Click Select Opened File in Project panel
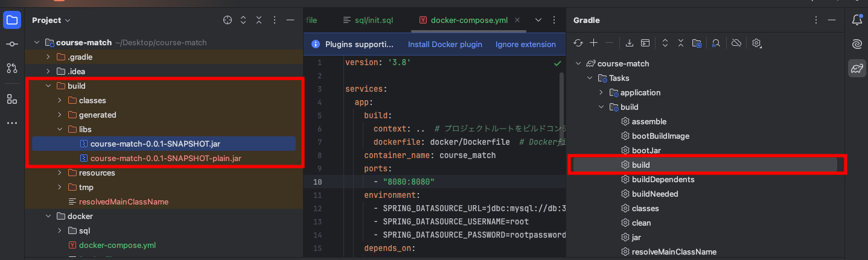Screen dimensions: 868x260 (228, 20)
